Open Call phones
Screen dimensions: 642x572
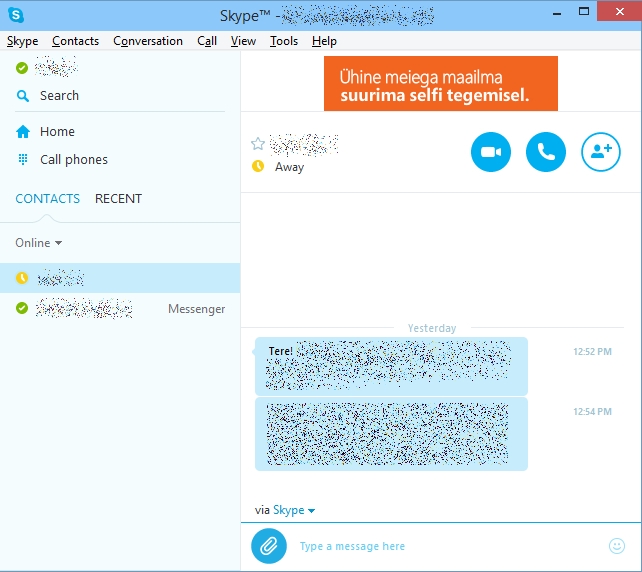point(74,159)
